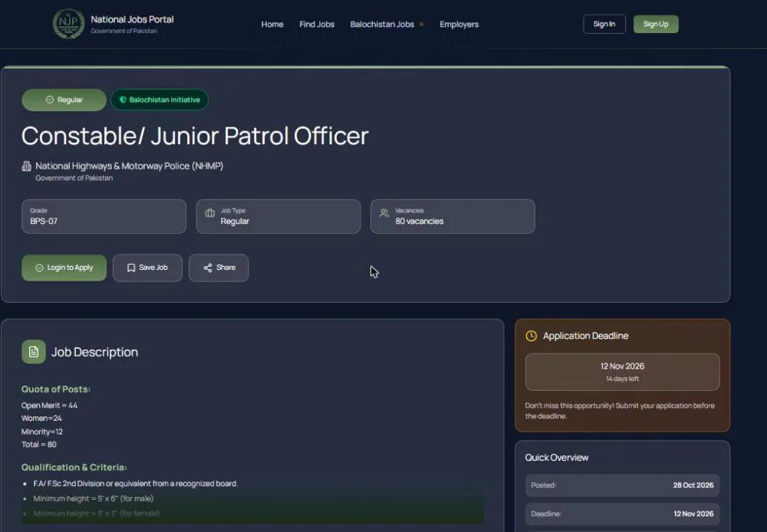Viewport: 767px width, 532px height.
Task: Click the Balochistan Initiative badge
Action: [160, 100]
